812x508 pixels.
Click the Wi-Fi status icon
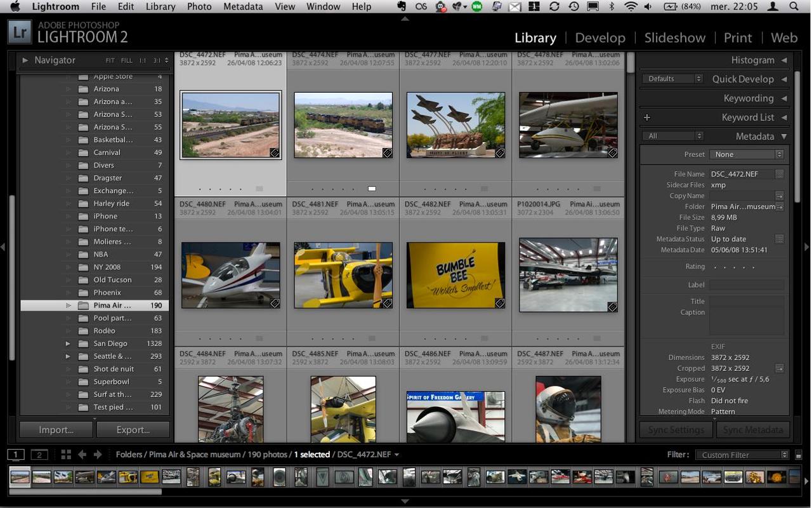(x=631, y=6)
